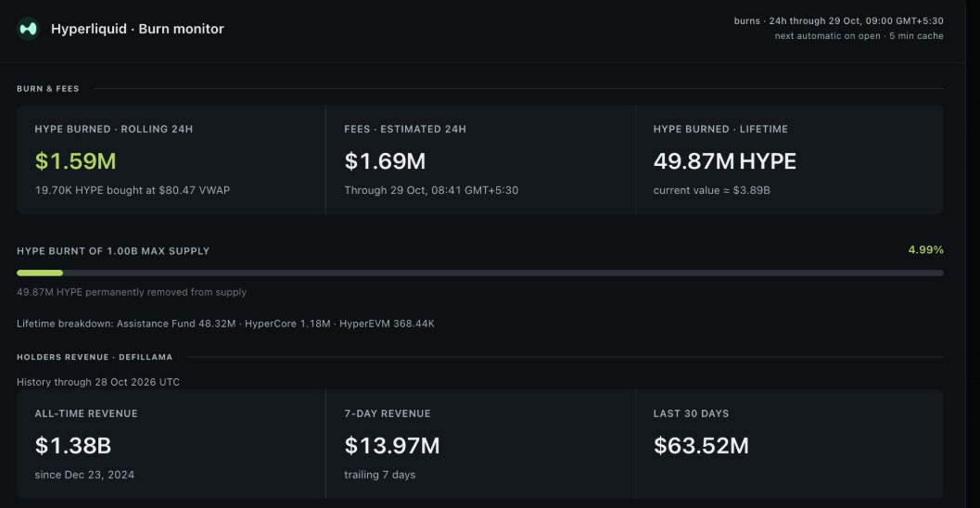980x508 pixels.
Task: Select the trailing 7 days text
Action: coord(380,475)
